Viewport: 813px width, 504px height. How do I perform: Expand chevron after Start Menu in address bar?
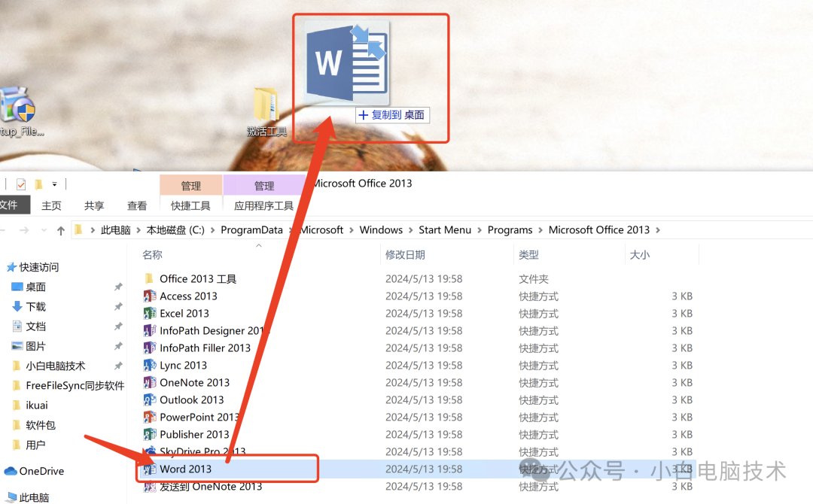coord(480,230)
